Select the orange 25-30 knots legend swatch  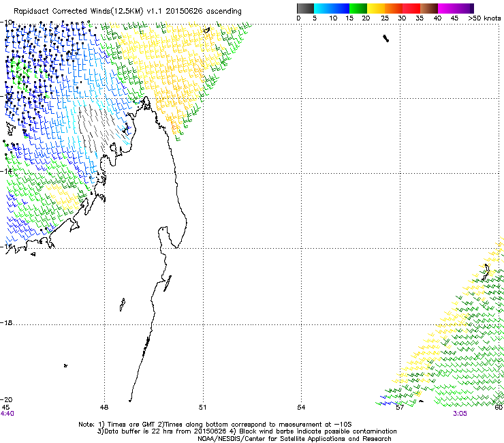pyautogui.click(x=394, y=8)
